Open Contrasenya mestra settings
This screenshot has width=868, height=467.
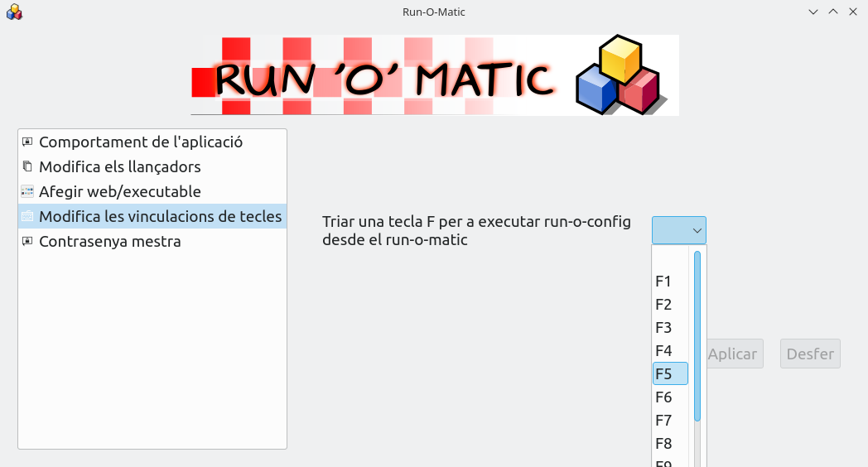(x=152, y=241)
